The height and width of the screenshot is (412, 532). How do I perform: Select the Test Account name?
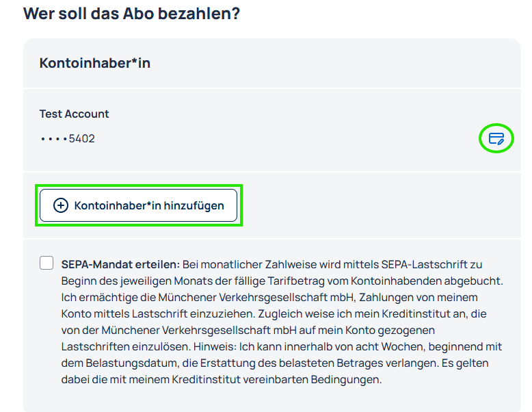(x=74, y=114)
